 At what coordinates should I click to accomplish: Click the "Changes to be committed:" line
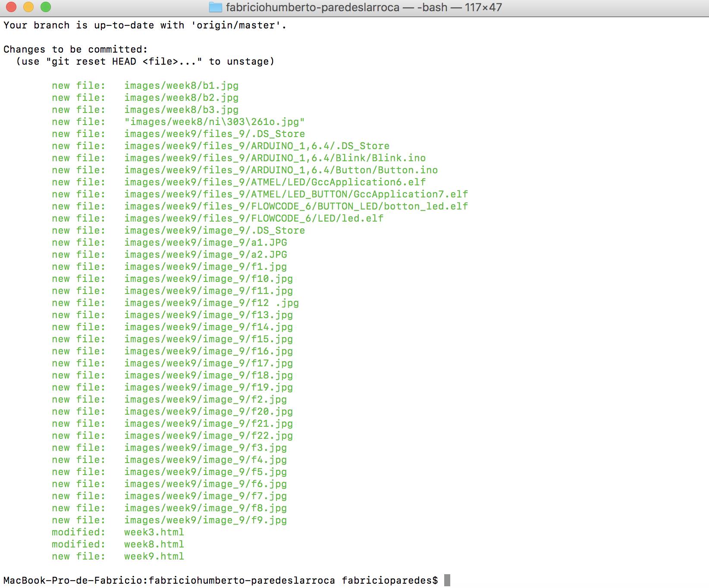click(x=75, y=50)
